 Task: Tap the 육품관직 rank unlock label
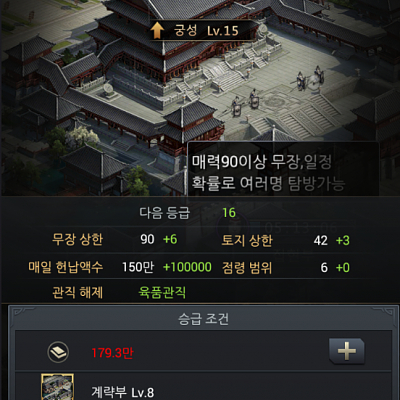click(162, 293)
